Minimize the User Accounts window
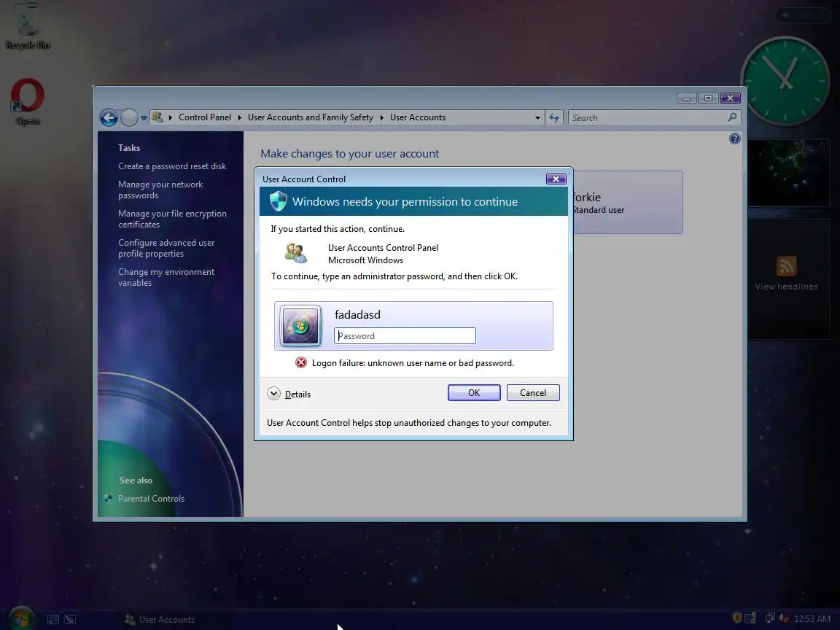Screen dimensions: 840x630 (686, 98)
